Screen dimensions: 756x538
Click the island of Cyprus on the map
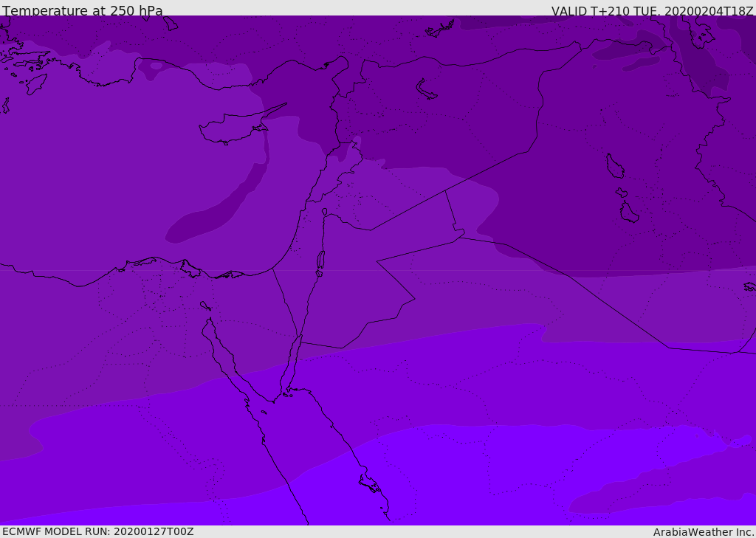tap(236, 127)
